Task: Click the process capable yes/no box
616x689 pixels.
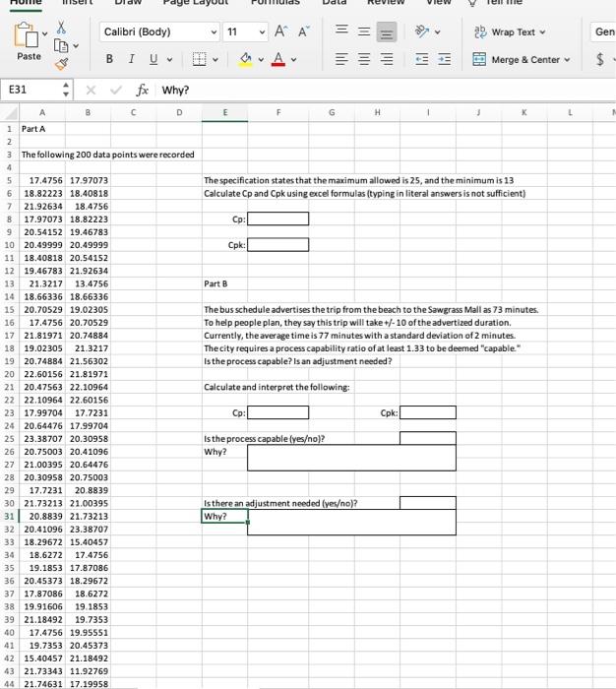Action: tap(428, 438)
